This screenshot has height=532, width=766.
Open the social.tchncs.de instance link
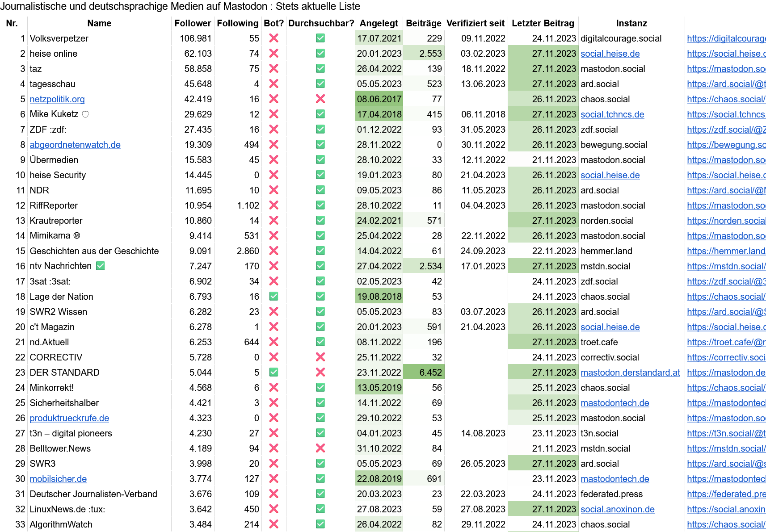pos(612,114)
